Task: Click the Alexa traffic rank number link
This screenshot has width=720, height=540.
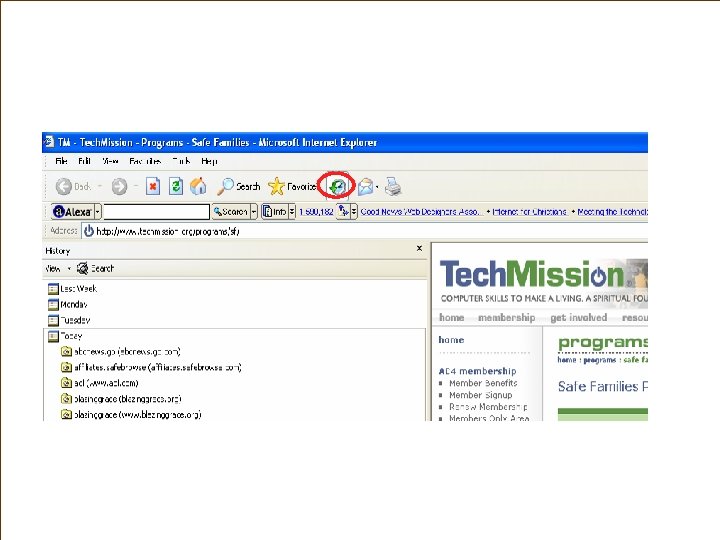Action: click(x=316, y=212)
